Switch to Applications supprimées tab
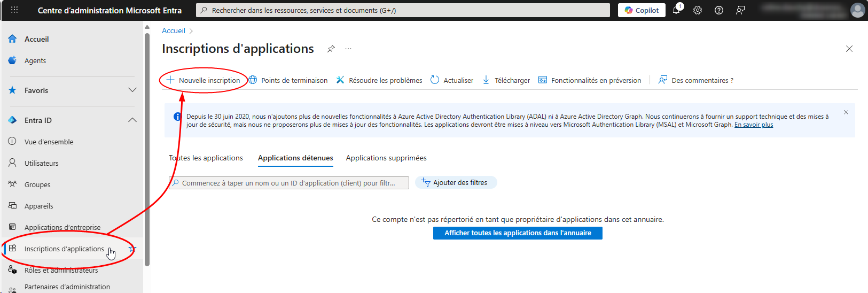 [x=386, y=158]
